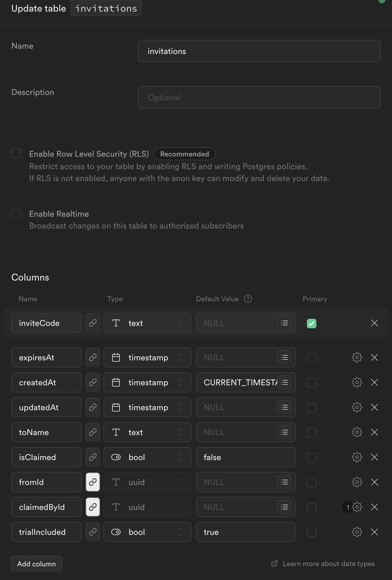Open settings gear for fromId column
The height and width of the screenshot is (580, 392).
click(357, 482)
